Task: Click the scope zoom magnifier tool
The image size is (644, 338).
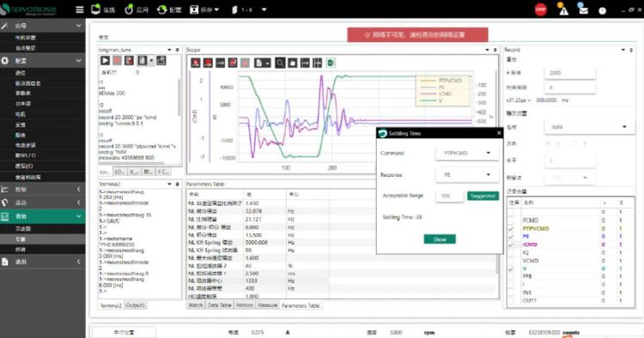Action: tap(280, 63)
